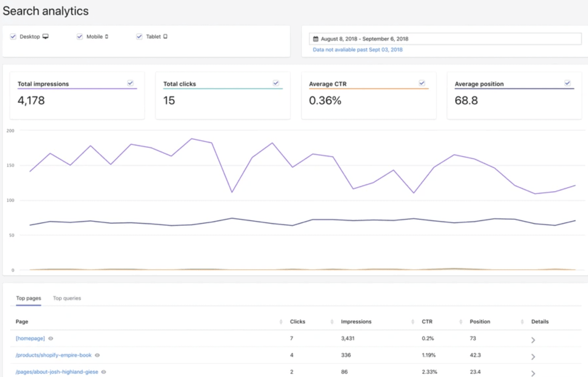The height and width of the screenshot is (377, 588).
Task: Select the Top pages tab
Action: point(28,298)
